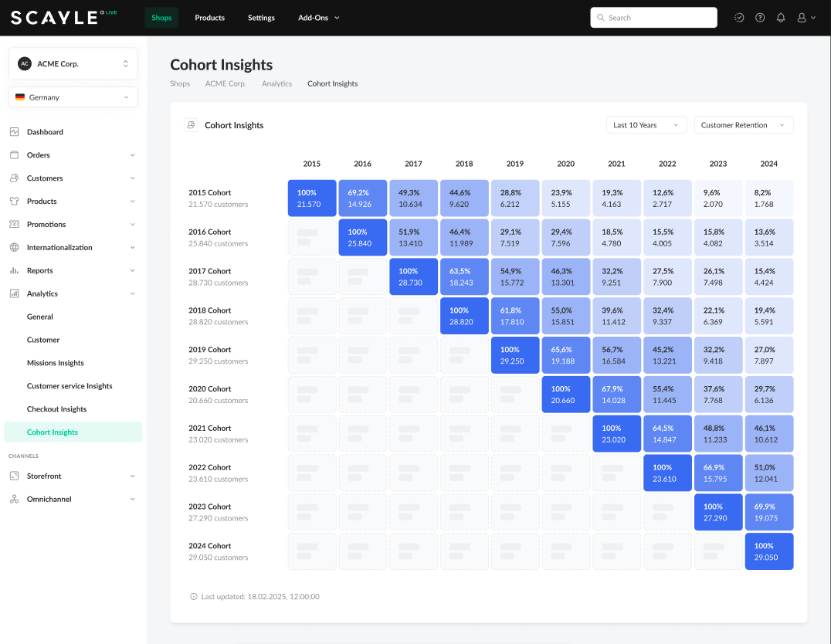The height and width of the screenshot is (644, 831).
Task: Go to Checkout Insights in sidebar
Action: point(56,409)
